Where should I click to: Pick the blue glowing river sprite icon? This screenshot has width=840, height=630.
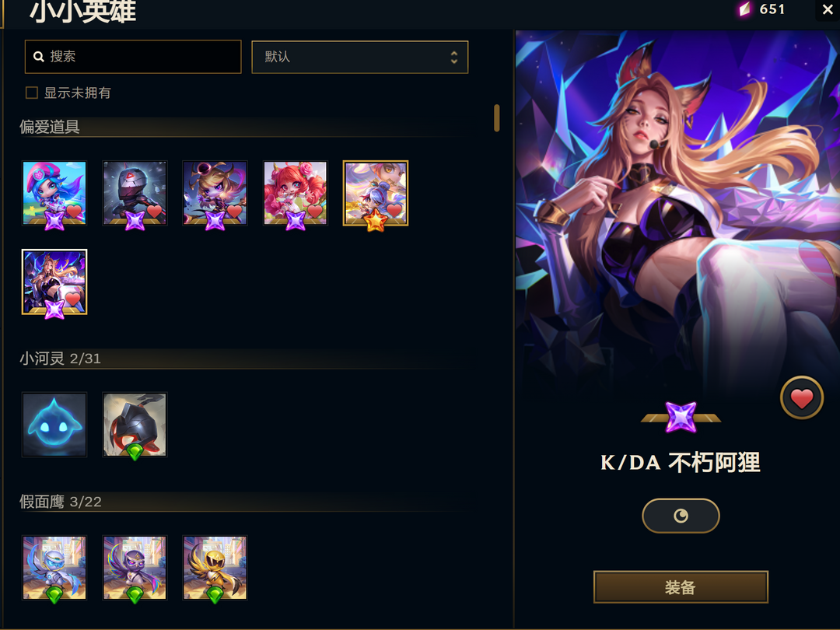(54, 425)
